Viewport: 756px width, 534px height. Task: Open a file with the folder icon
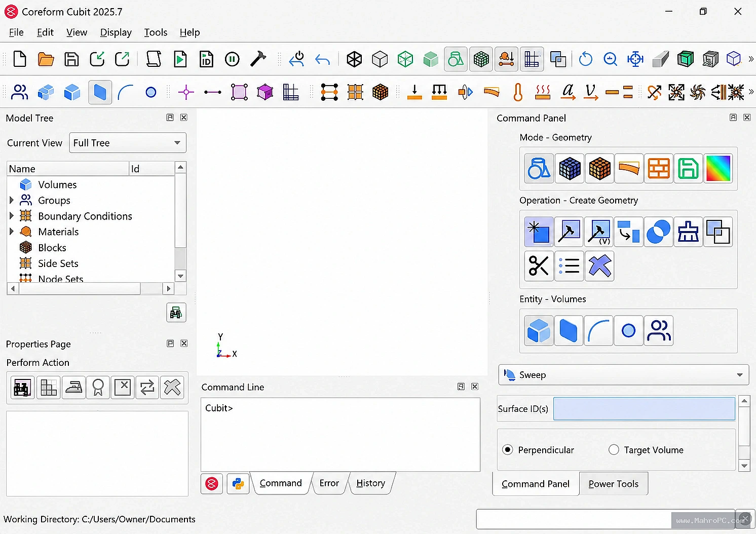coord(46,59)
